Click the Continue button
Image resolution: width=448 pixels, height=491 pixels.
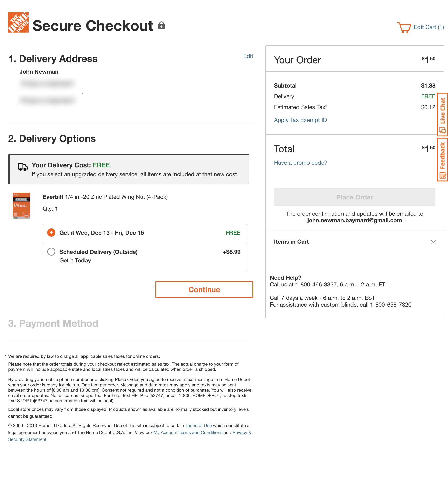point(204,290)
